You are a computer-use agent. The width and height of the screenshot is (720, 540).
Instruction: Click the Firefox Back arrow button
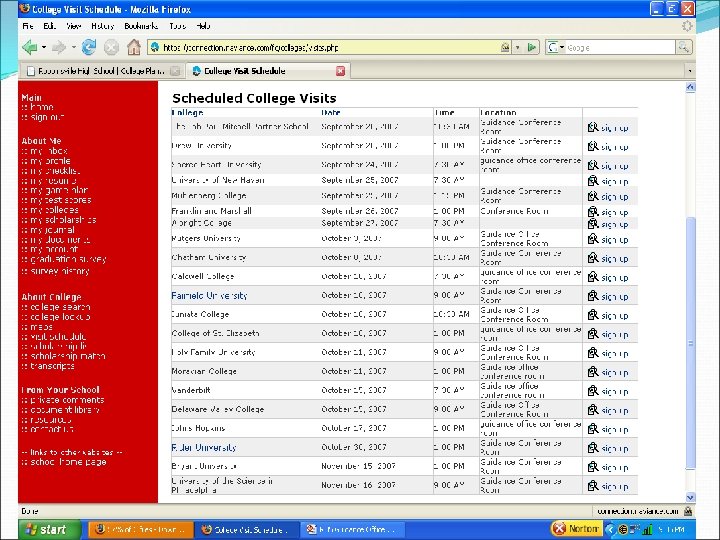point(30,47)
